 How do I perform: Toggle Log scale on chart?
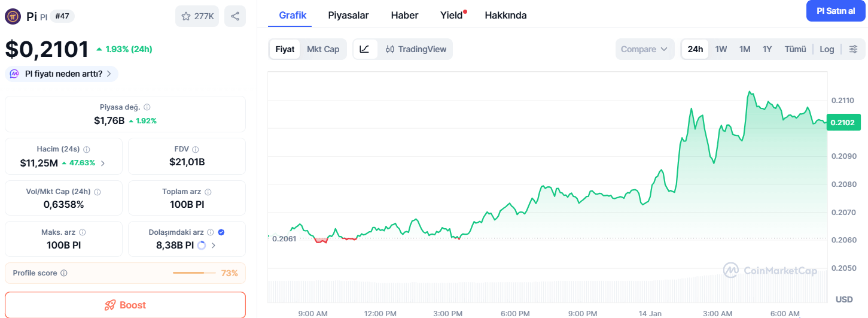(x=827, y=49)
